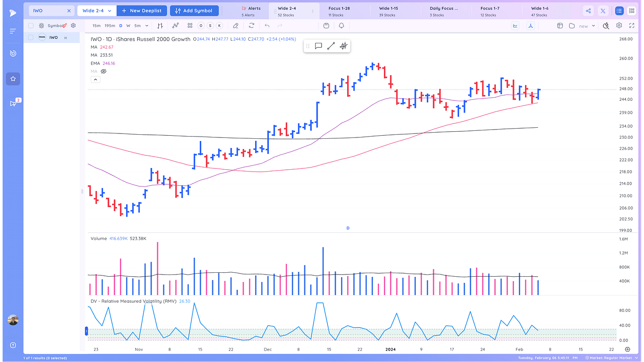Open the chart layout panel icon

coord(560,26)
